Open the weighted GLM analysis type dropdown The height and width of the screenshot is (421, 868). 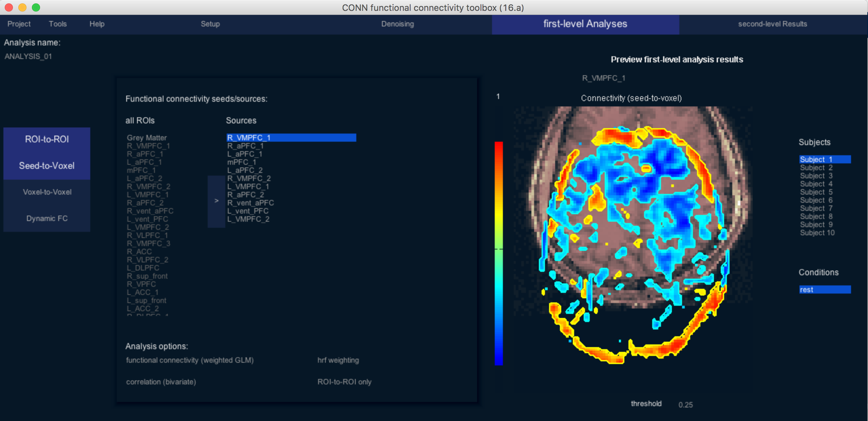(x=190, y=360)
